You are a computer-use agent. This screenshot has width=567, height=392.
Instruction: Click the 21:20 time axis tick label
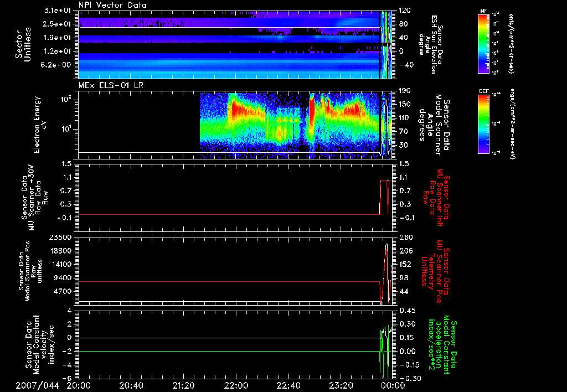pos(184,385)
